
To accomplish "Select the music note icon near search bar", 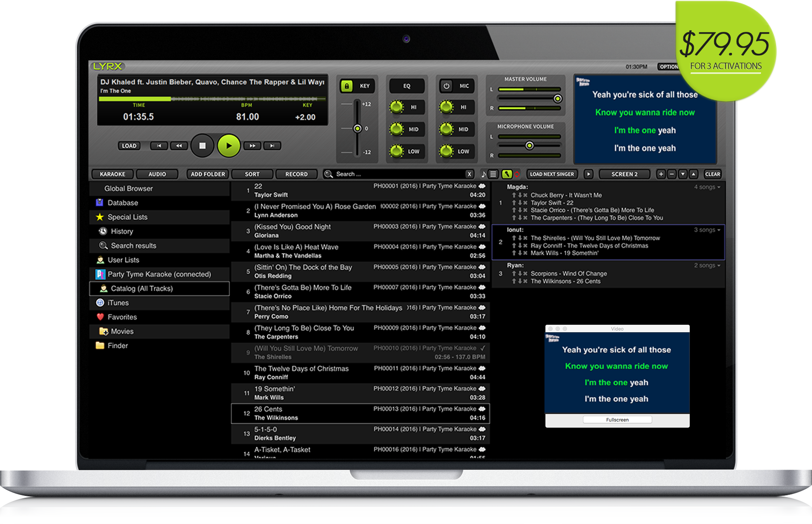I will 484,174.
